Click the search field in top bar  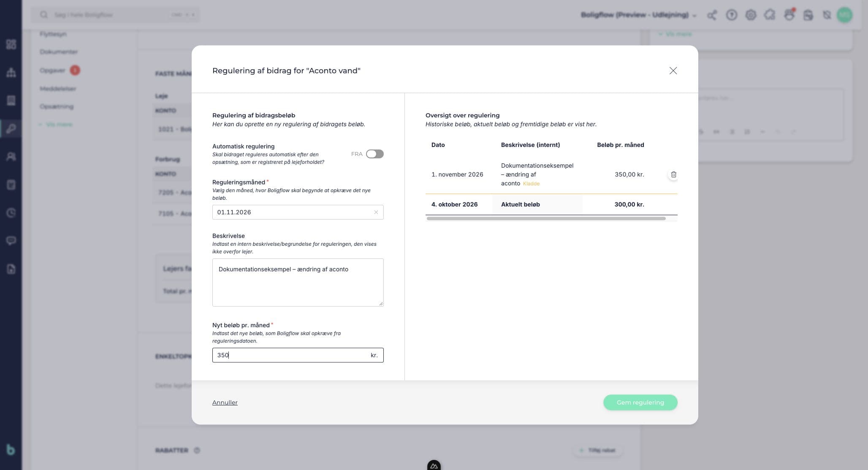[x=115, y=15]
